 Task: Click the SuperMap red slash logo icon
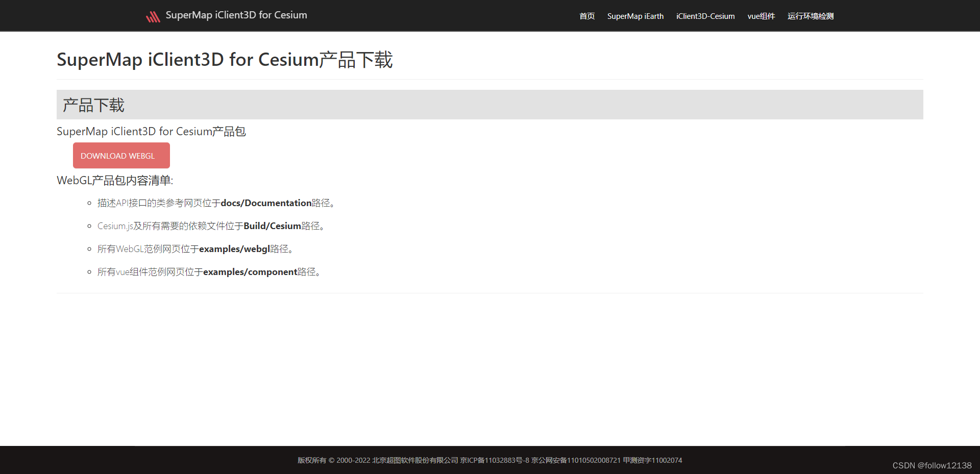(153, 16)
